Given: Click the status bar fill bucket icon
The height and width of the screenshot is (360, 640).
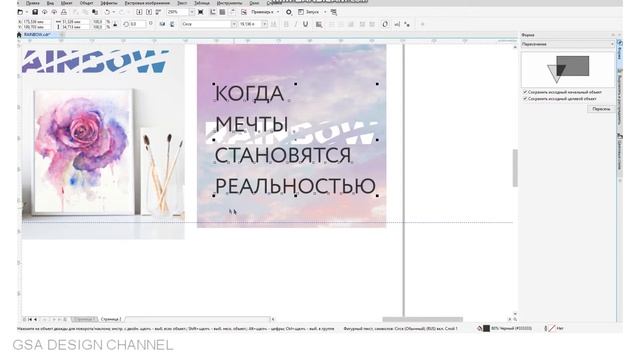Looking at the screenshot, I should [x=479, y=328].
